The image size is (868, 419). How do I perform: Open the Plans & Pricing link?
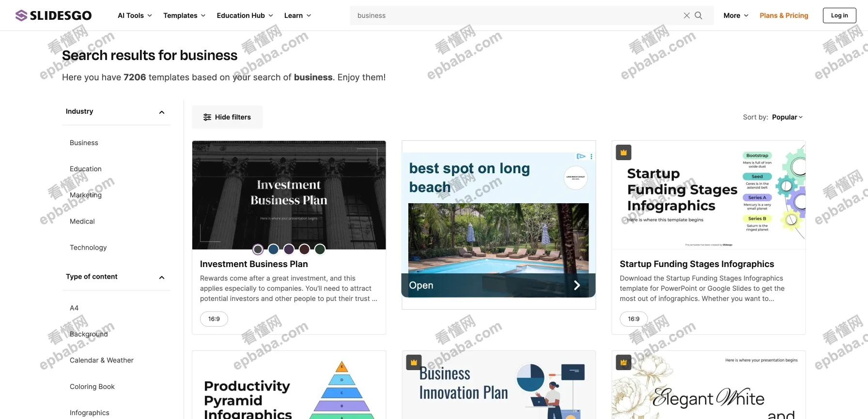pyautogui.click(x=784, y=15)
